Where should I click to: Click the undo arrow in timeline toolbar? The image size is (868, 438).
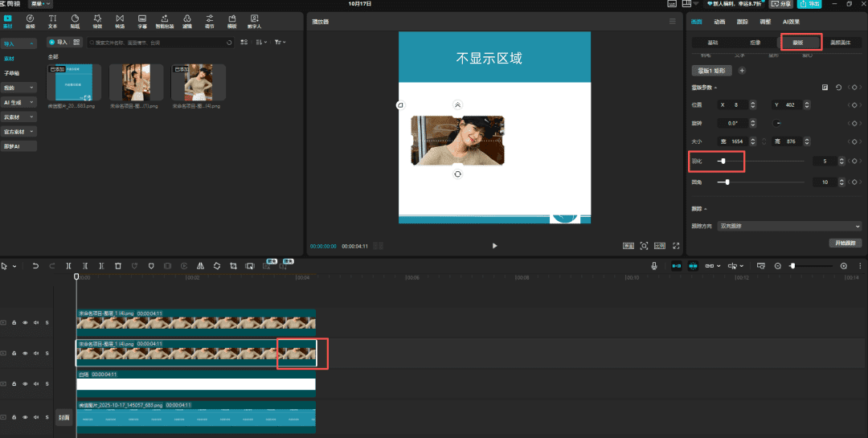(x=35, y=266)
